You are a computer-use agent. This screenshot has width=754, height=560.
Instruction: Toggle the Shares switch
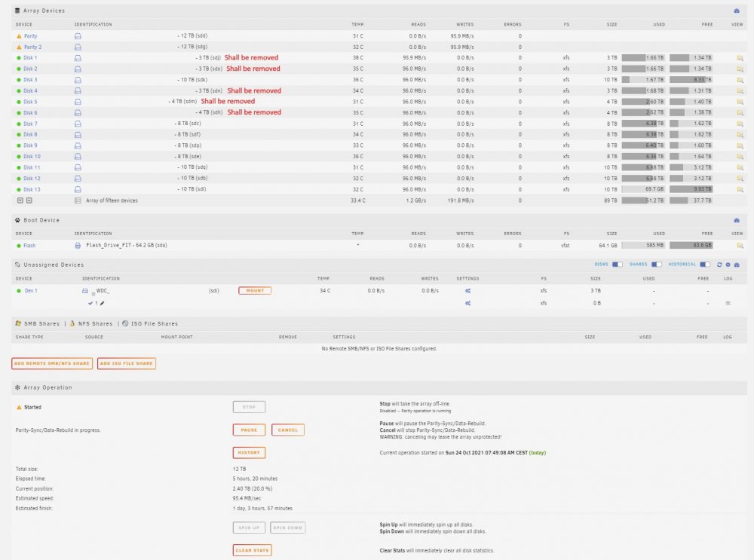[x=657, y=265]
